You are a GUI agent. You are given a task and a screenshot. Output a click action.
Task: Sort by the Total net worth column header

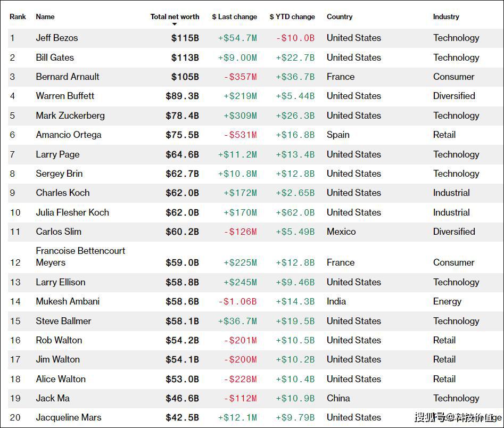click(175, 17)
